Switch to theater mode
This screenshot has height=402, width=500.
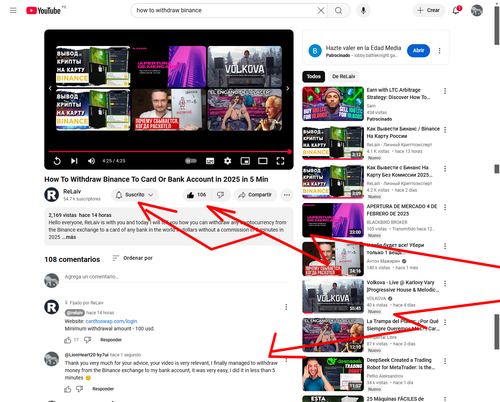[x=263, y=161]
